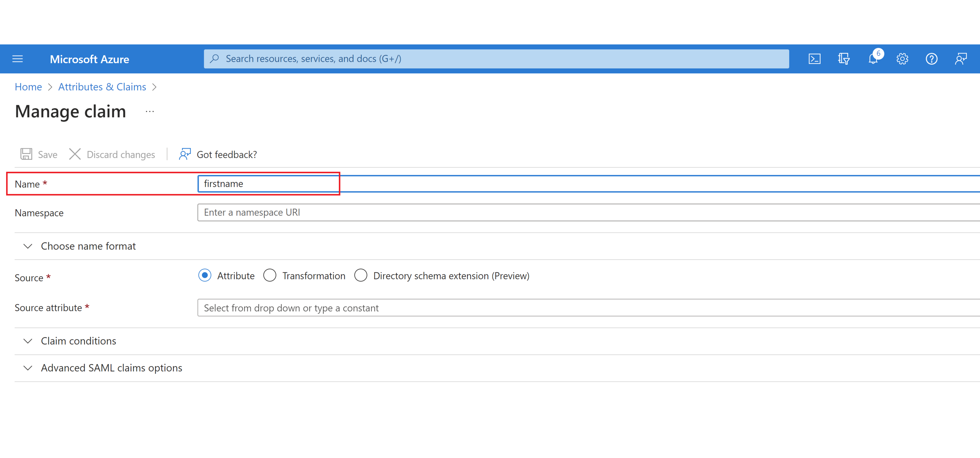Select the Transformation source option
The height and width of the screenshot is (458, 980).
(270, 275)
